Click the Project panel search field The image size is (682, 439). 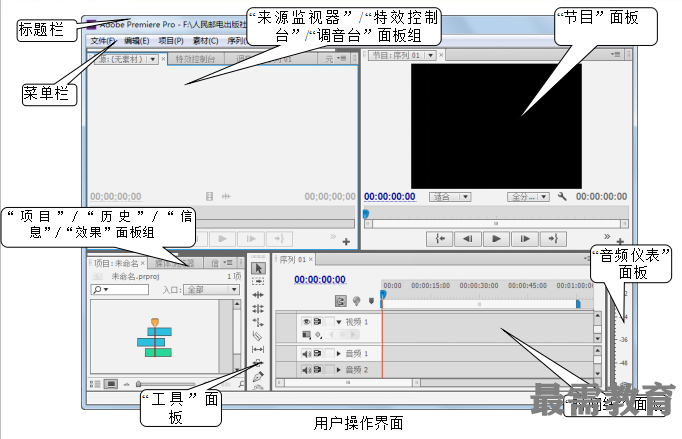pyautogui.click(x=120, y=290)
